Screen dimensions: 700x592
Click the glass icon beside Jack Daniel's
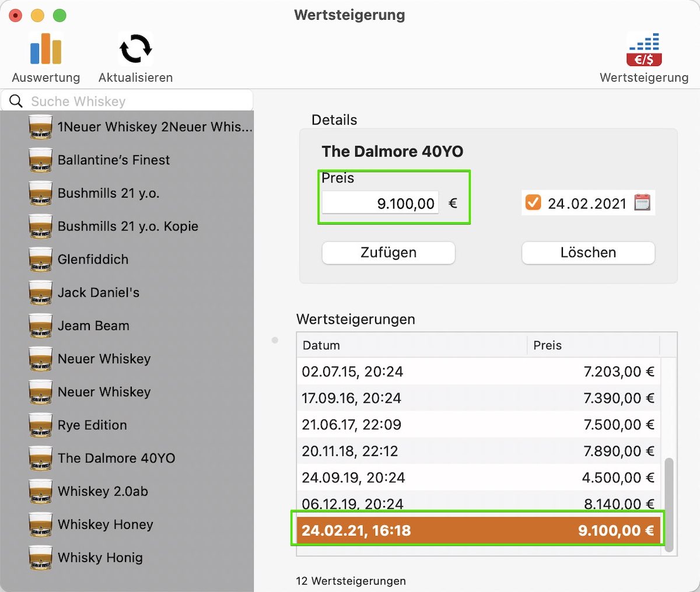pyautogui.click(x=40, y=293)
